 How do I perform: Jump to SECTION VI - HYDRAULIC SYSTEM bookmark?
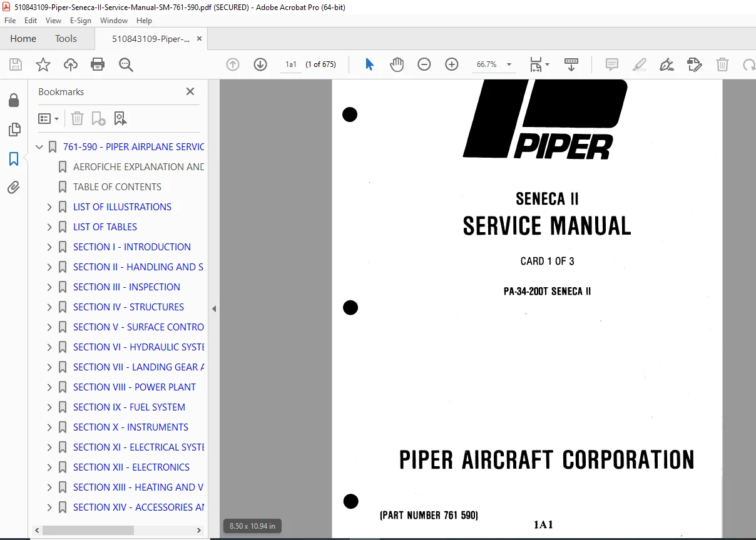[x=138, y=347]
